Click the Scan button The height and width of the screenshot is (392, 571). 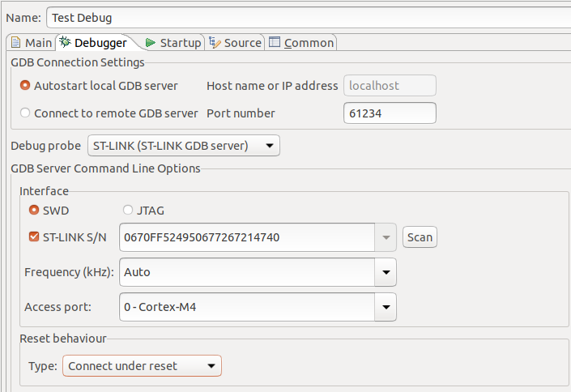point(420,237)
